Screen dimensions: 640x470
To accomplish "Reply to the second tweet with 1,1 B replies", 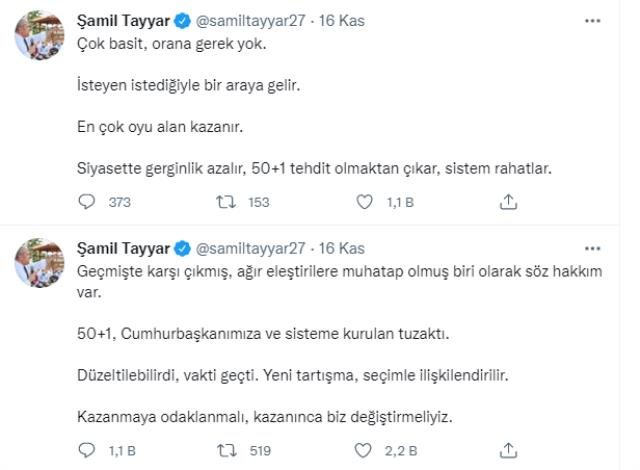I will pyautogui.click(x=87, y=450).
